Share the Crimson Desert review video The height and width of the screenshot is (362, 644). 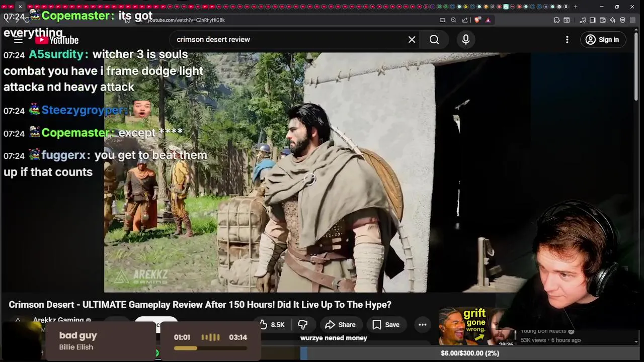[341, 325]
